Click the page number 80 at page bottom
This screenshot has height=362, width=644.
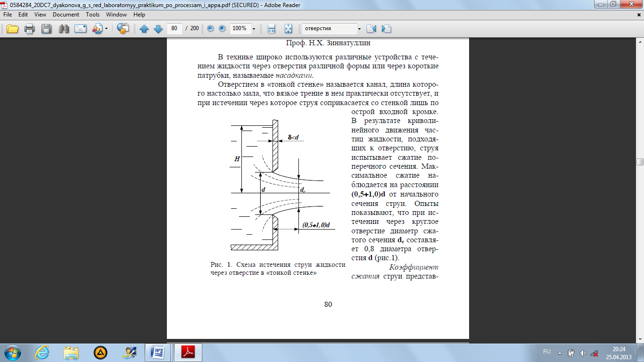328,304
